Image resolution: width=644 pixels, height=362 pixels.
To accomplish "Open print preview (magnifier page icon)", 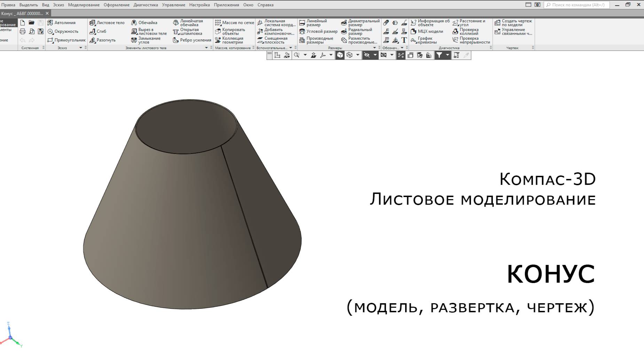I will pos(32,31).
